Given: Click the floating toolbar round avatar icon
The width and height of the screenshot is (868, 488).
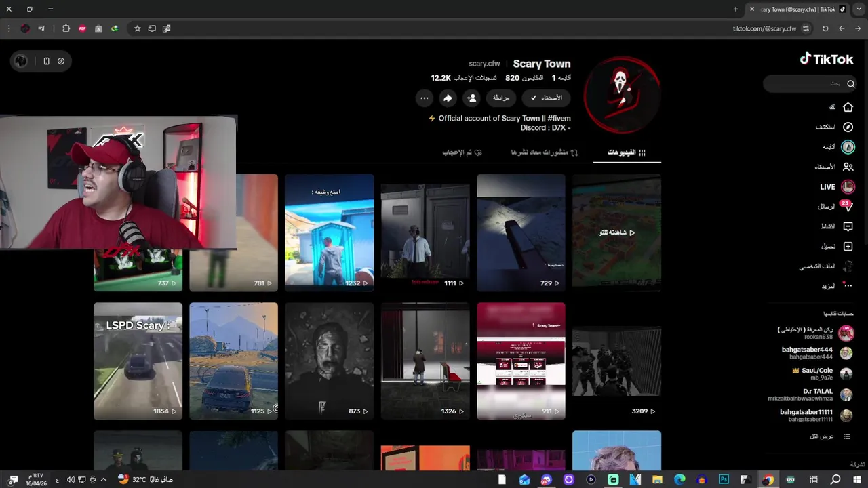Looking at the screenshot, I should point(21,61).
